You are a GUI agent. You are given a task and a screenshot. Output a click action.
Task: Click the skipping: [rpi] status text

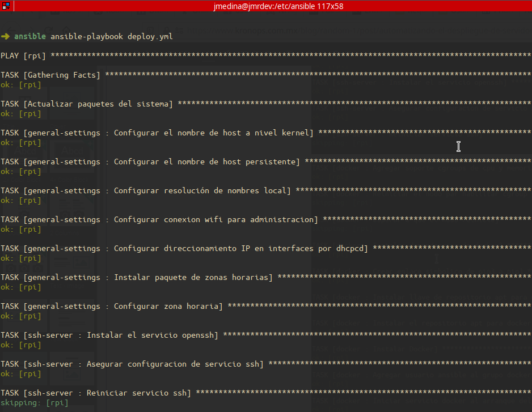coord(34,402)
